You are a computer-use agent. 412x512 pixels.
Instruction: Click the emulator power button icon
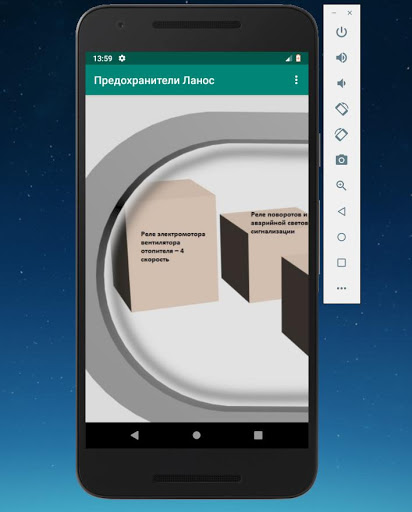pos(341,32)
